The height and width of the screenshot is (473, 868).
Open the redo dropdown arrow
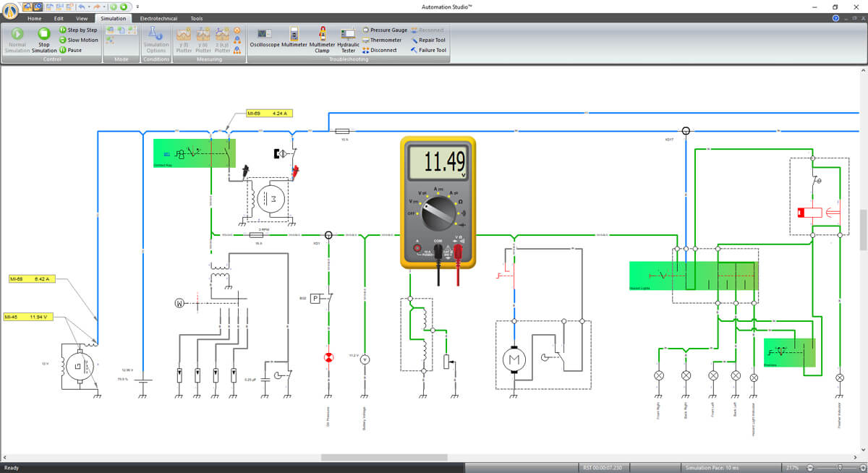coord(105,7)
